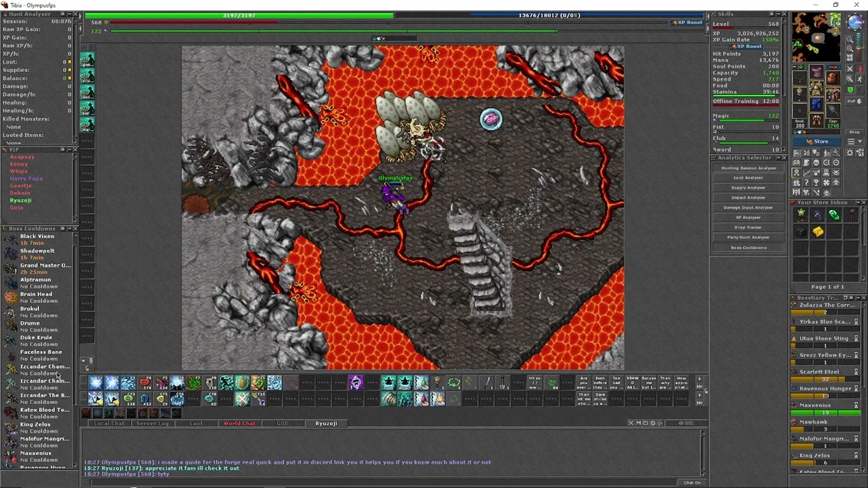Open the Hunting Session Analyser
This screenshot has width=868, height=488.
pos(749,168)
